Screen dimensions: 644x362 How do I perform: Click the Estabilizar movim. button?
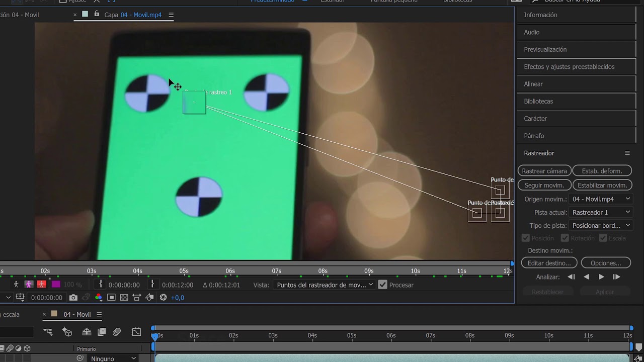coord(602,185)
